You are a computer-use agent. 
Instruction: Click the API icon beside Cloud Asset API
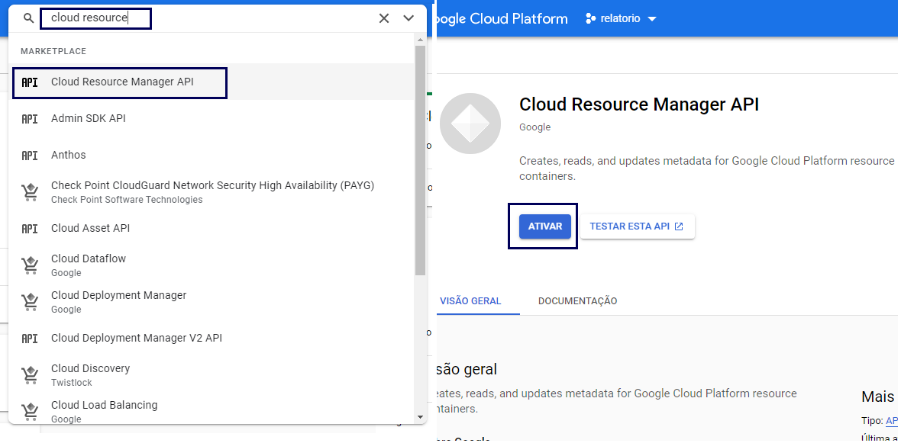pyautogui.click(x=29, y=229)
